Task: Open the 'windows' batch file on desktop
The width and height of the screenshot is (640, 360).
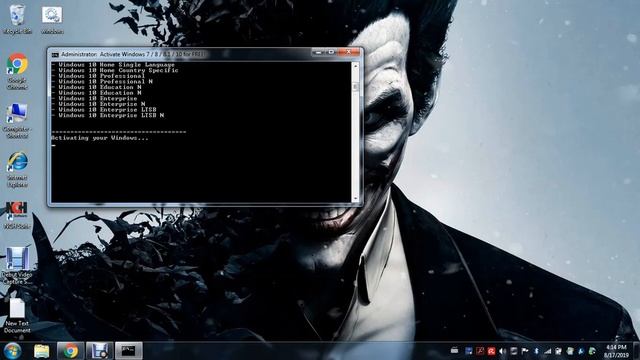Action: point(52,19)
